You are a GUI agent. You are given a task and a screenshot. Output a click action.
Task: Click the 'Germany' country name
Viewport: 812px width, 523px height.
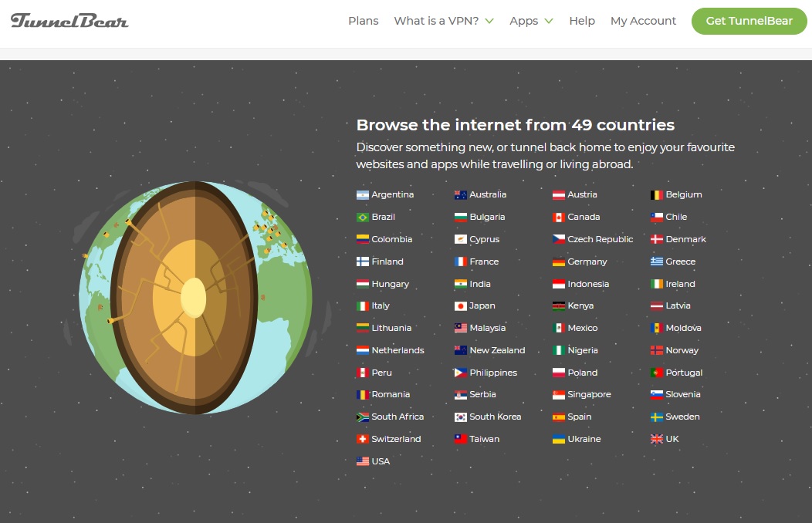(x=587, y=261)
